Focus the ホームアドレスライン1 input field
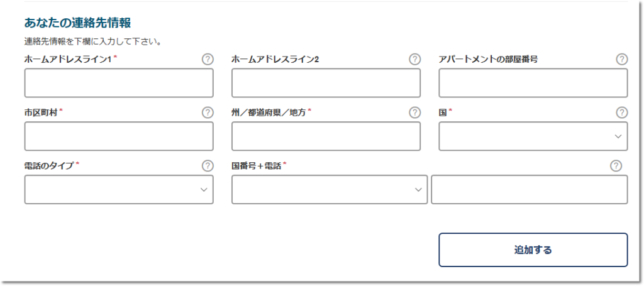Screen dimensions: 644x286 coord(119,83)
